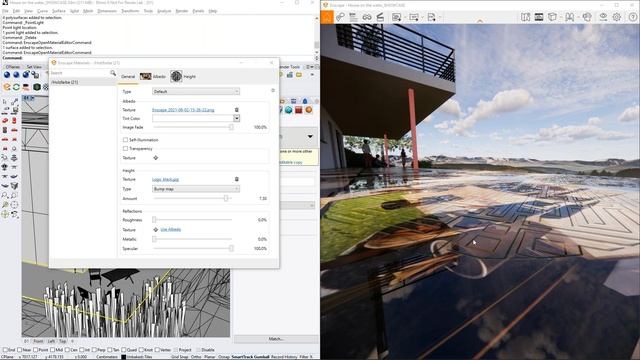Click the search magnifier in materials editor
640x360 pixels.
pyautogui.click(x=113, y=73)
